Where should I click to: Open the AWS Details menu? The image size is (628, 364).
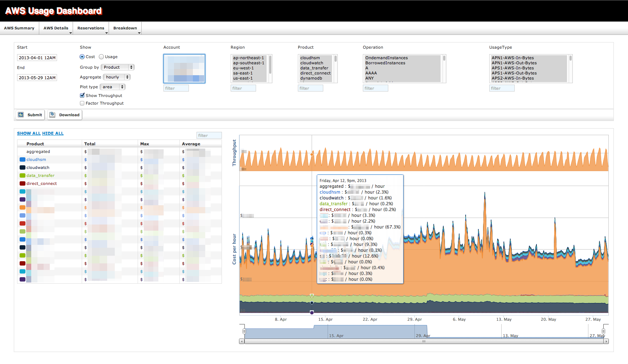tap(56, 28)
